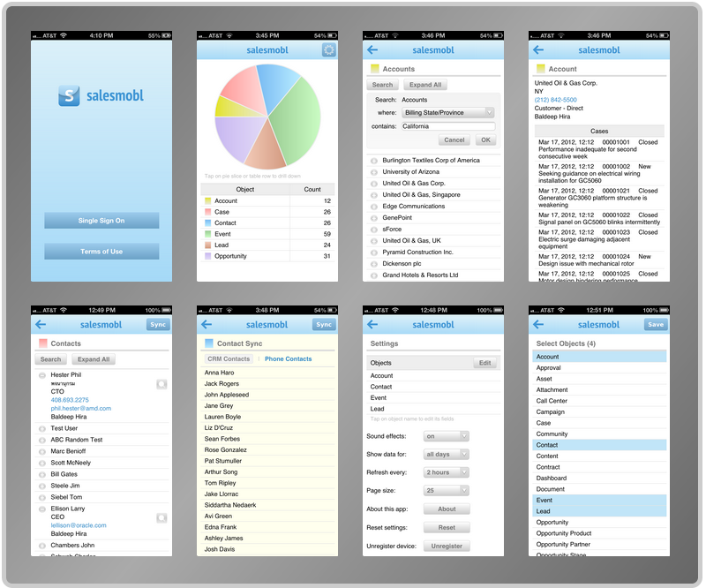Viewport: 706px width, 588px height.
Task: Click the yellow Accounts header icon
Action: (374, 69)
